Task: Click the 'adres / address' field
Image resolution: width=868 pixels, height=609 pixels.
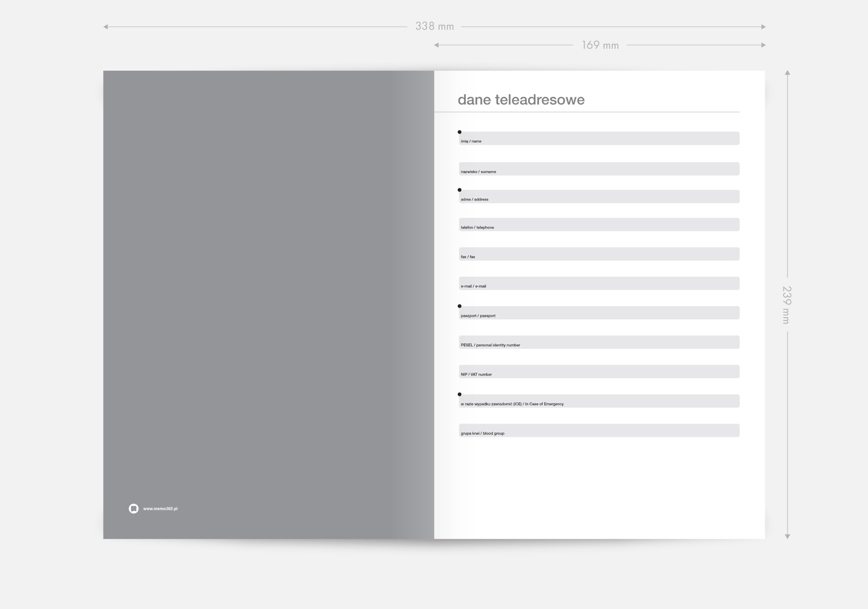Action: 599,197
